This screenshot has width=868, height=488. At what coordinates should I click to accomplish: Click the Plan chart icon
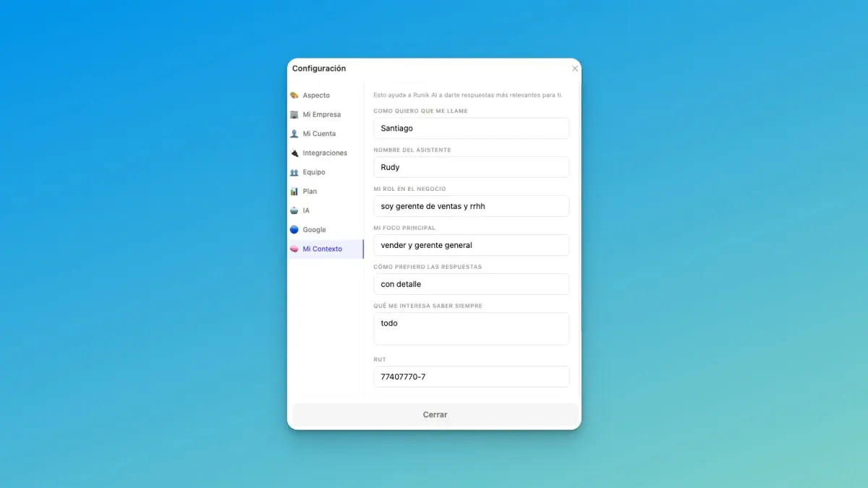click(294, 192)
